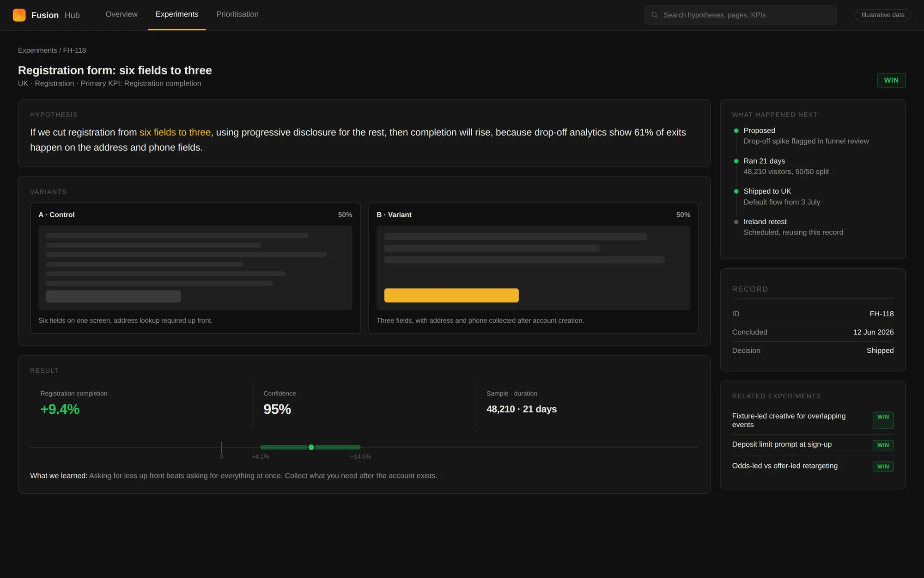The height and width of the screenshot is (578, 924).
Task: Click the FH-118 record ID value
Action: 881,314
